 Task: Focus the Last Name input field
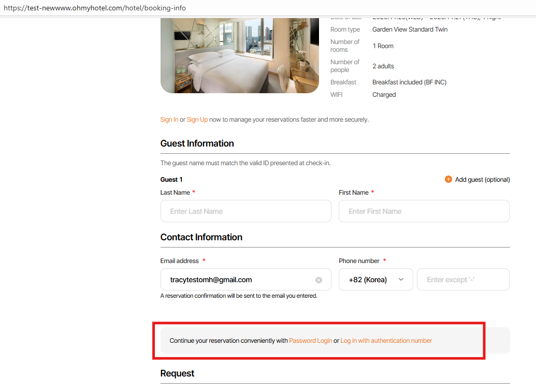pyautogui.click(x=246, y=211)
